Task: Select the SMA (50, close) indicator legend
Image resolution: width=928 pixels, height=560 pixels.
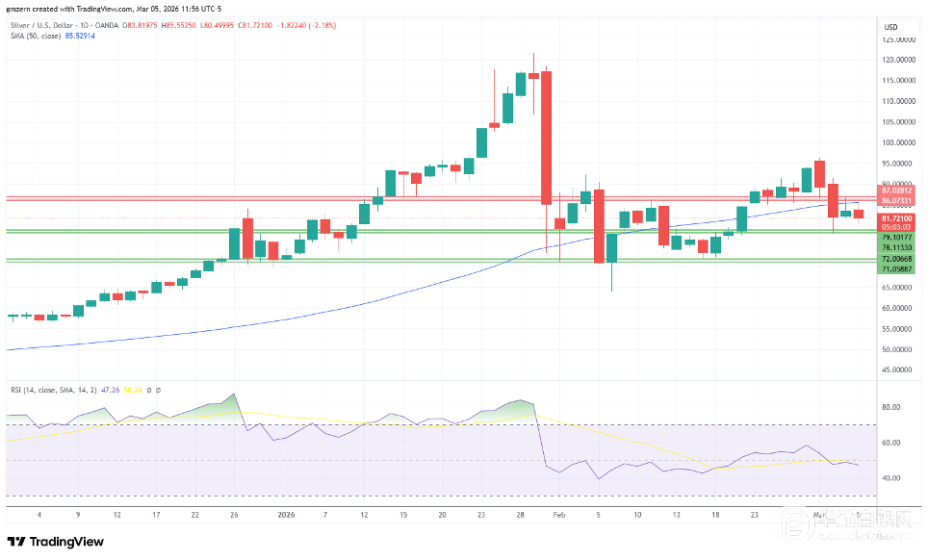Action: (x=35, y=37)
